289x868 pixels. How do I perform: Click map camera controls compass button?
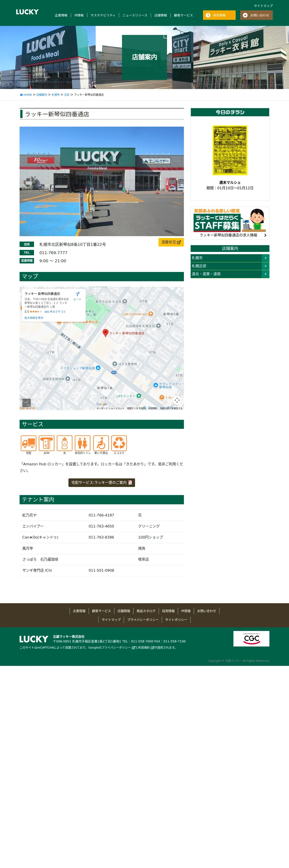pos(177,400)
